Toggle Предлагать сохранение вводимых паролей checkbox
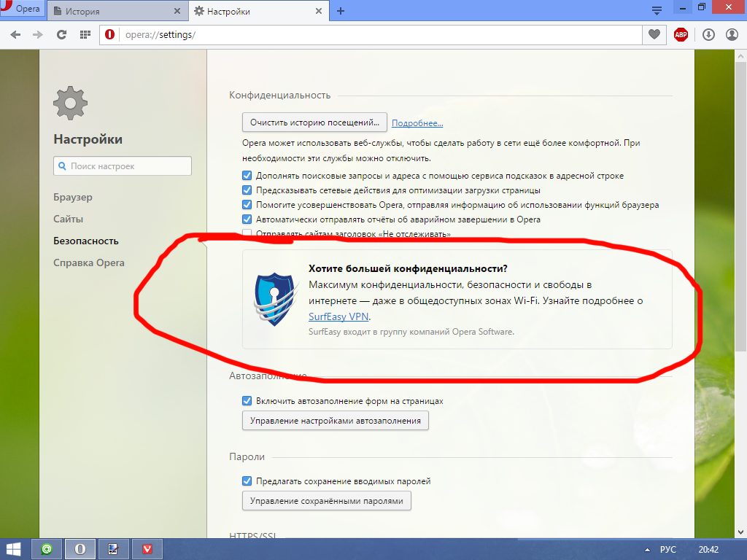Image resolution: width=747 pixels, height=560 pixels. 247,481
